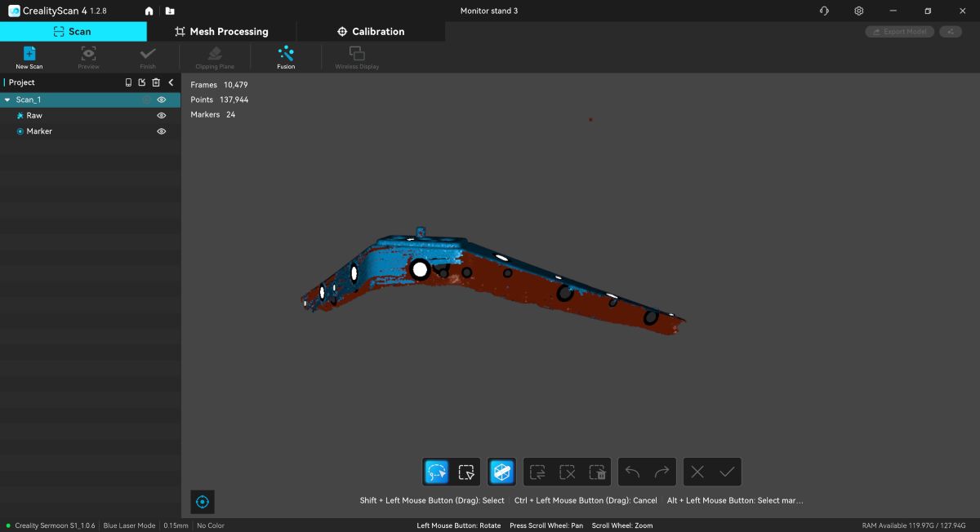Select the rectangle selection tool
This screenshot has width=980, height=532.
[466, 472]
